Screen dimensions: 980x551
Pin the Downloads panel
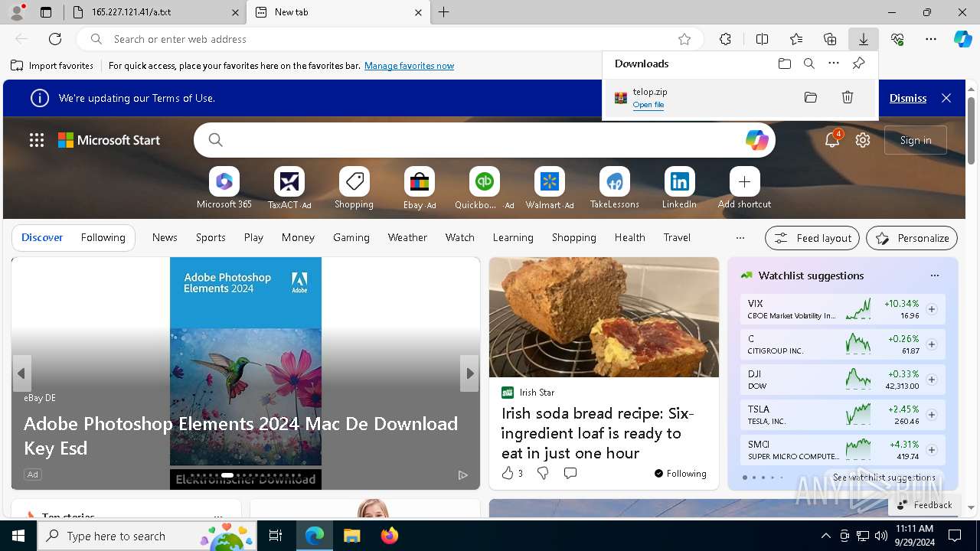858,64
